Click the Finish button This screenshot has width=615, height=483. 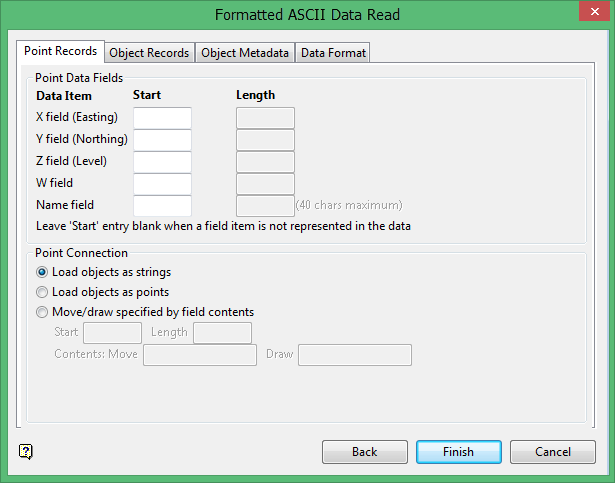[458, 452]
